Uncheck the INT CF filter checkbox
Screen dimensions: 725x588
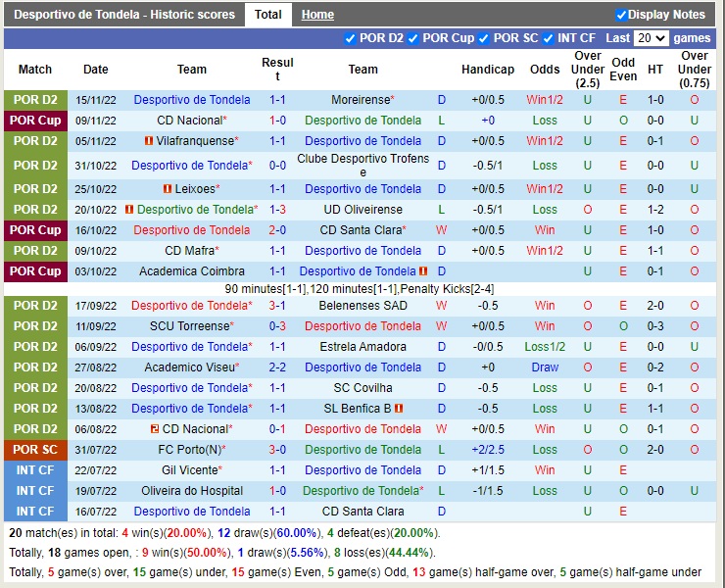(548, 38)
